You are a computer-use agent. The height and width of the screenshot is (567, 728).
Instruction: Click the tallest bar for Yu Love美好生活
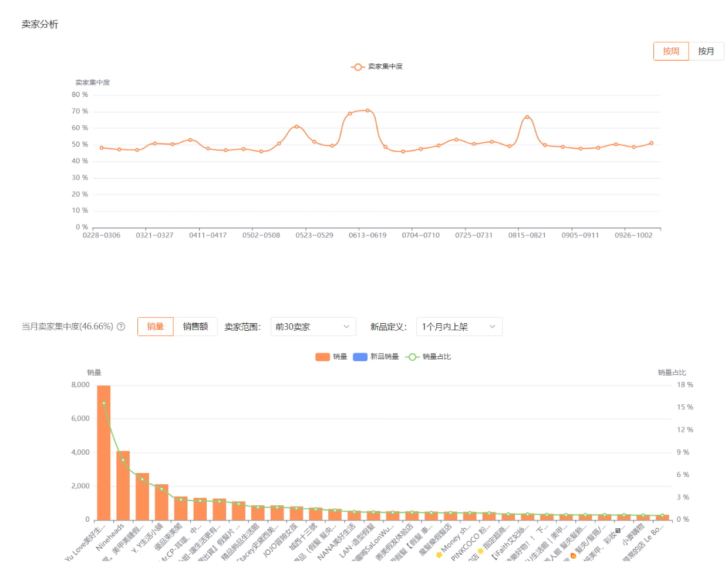click(104, 452)
